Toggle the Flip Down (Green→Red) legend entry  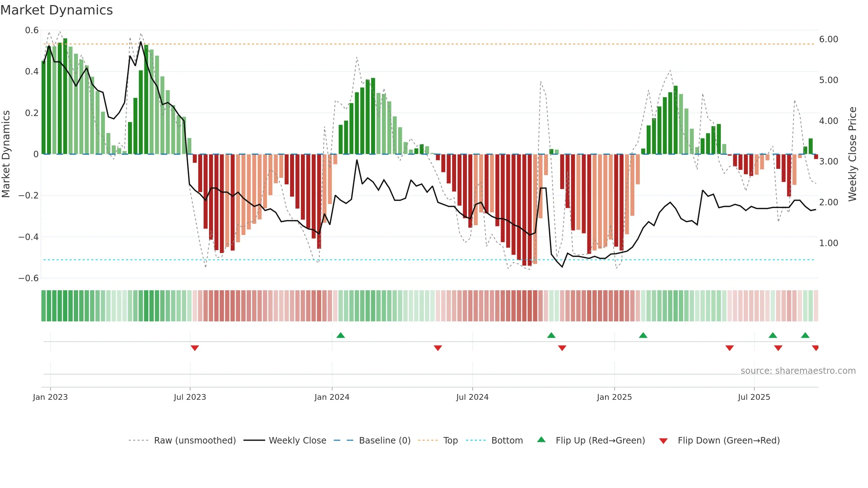[x=719, y=440]
